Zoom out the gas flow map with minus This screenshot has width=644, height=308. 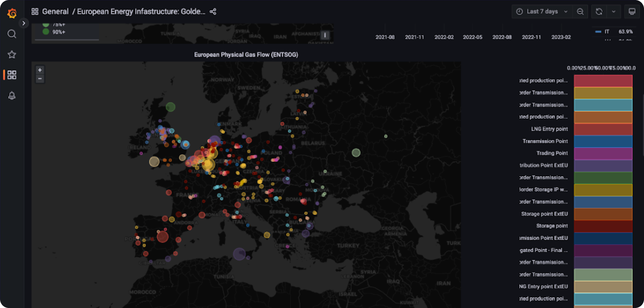click(x=40, y=79)
